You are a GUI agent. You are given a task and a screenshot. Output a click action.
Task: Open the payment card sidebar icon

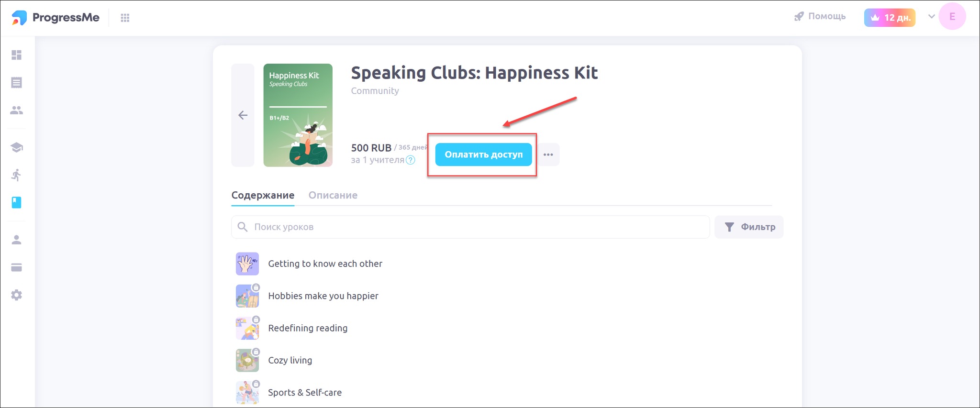17,267
